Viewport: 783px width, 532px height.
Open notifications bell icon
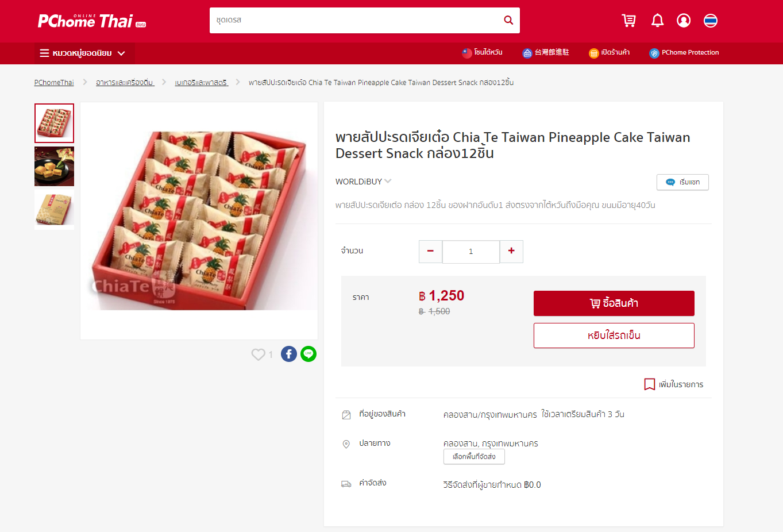click(x=657, y=21)
